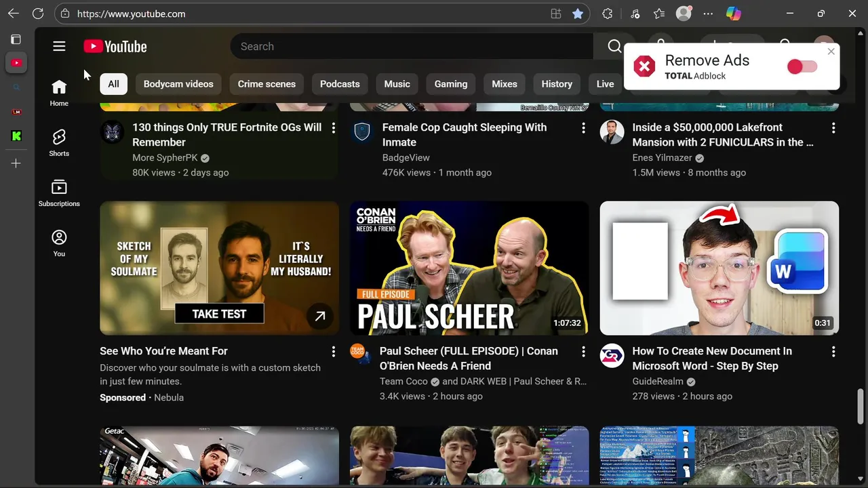Viewport: 868px width, 488px height.
Task: Open the Favorites list icon
Action: (659, 14)
